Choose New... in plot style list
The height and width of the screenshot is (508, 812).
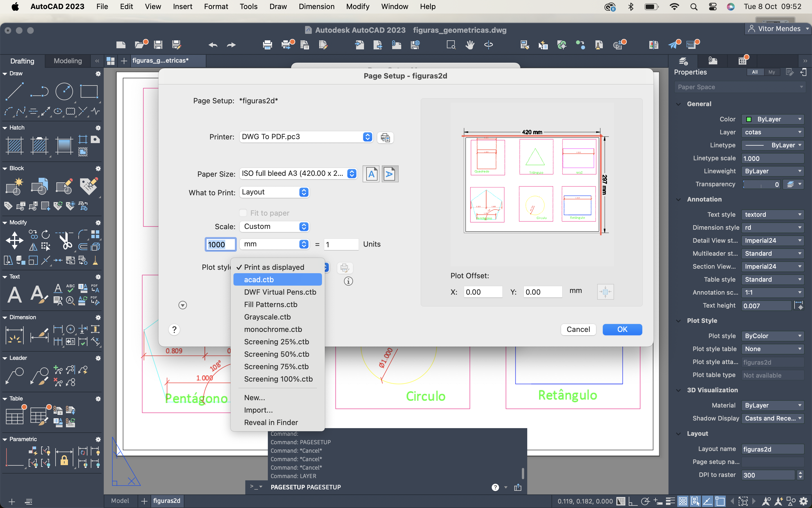[x=277, y=397]
